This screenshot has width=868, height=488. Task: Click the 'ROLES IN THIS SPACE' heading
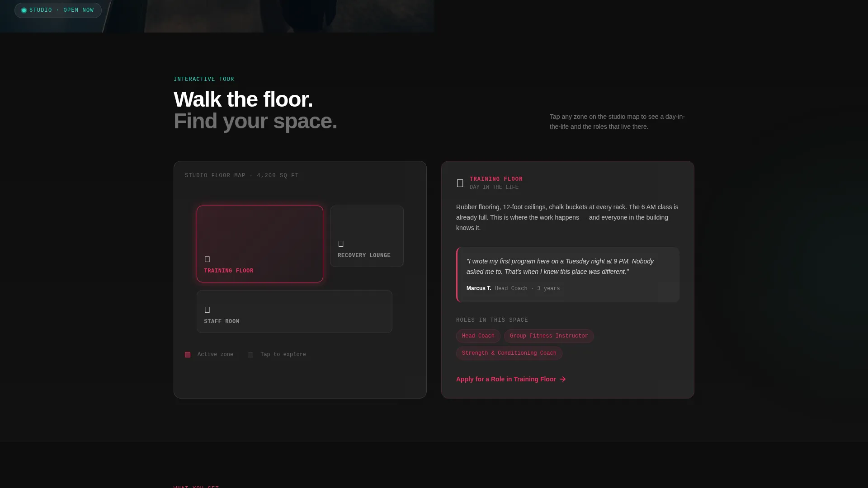492,320
